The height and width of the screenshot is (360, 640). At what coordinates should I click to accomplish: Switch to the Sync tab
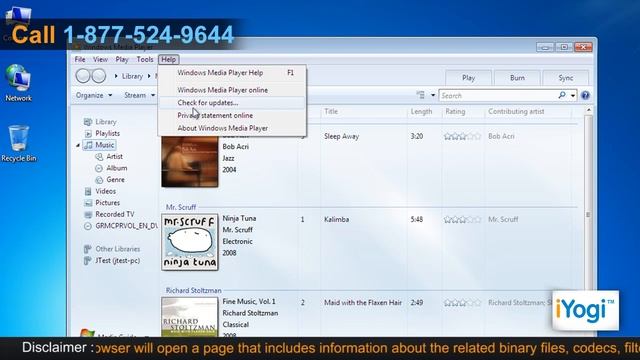point(566,78)
